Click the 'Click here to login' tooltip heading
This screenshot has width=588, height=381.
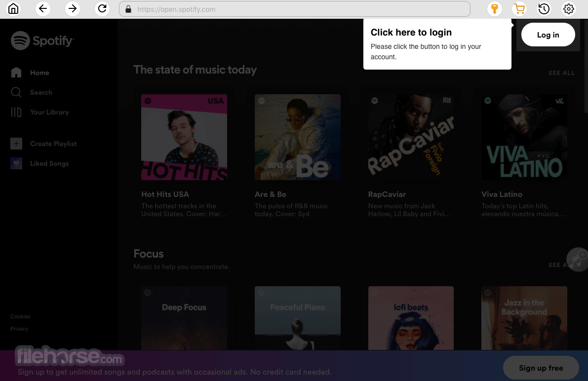tap(411, 32)
